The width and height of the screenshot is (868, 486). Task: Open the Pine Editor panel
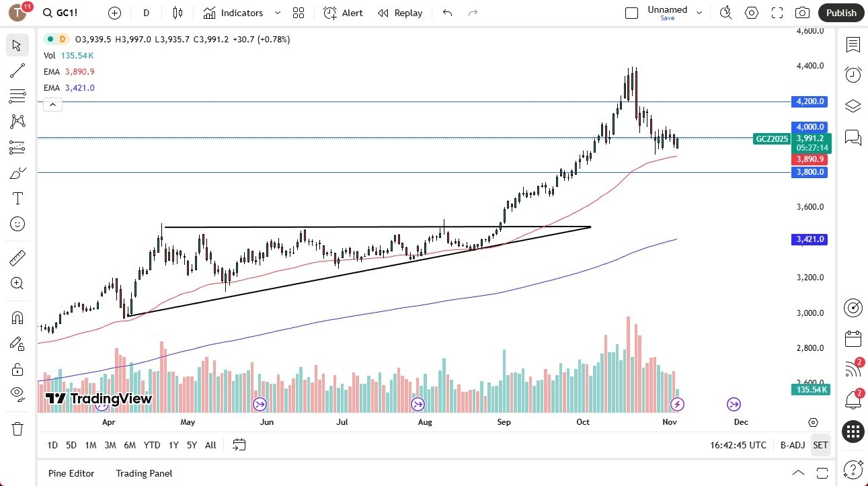coord(71,473)
